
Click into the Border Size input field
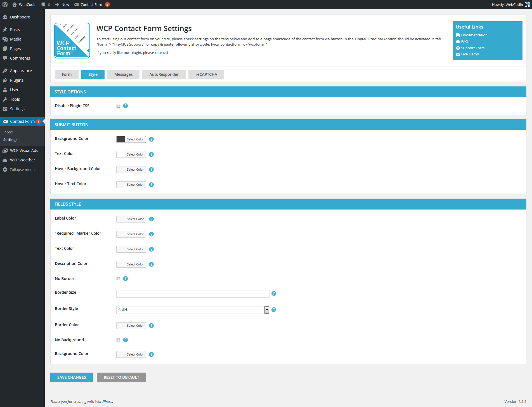[193, 294]
